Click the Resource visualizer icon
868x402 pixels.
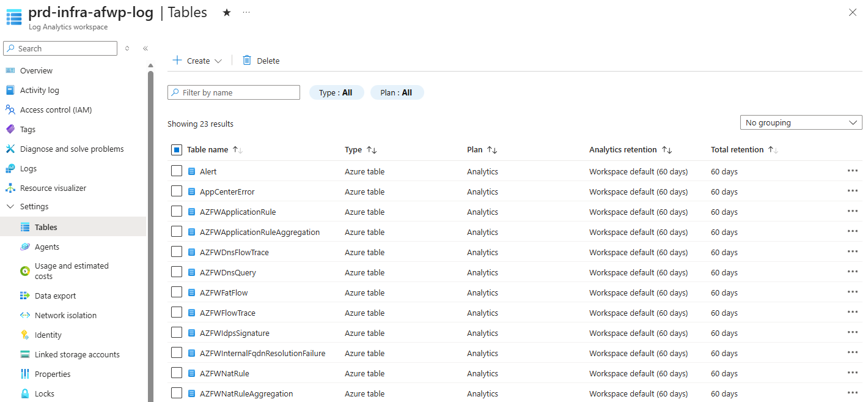(10, 188)
